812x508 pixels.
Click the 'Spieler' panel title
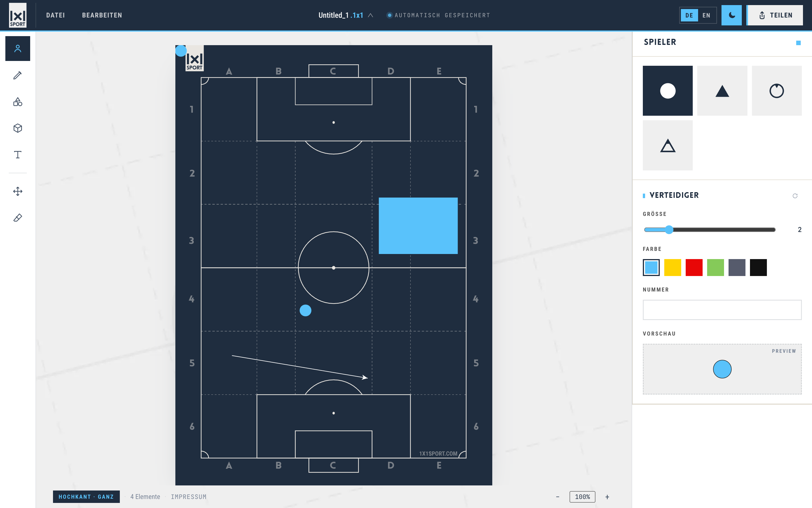tap(660, 42)
